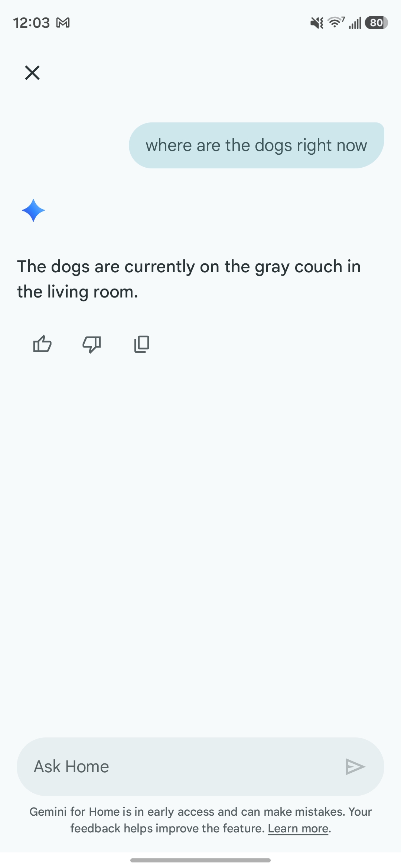Tap the Gmail notification icon in status bar
The height and width of the screenshot is (868, 401).
click(63, 23)
